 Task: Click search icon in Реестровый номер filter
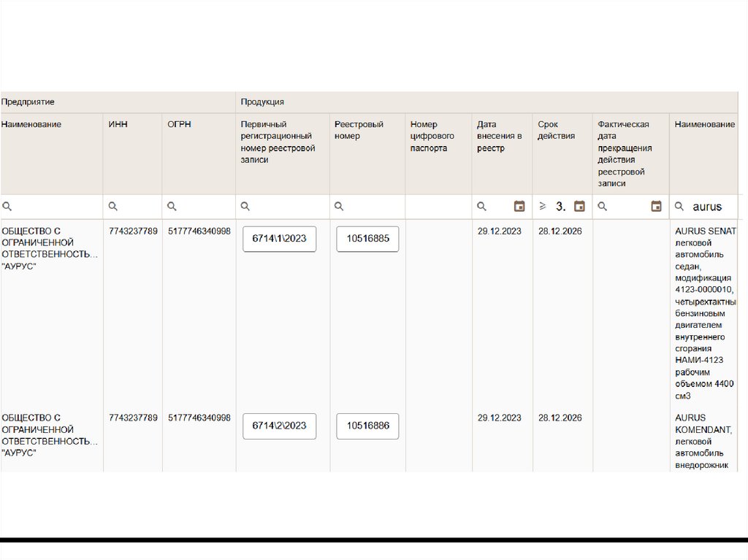click(x=339, y=207)
